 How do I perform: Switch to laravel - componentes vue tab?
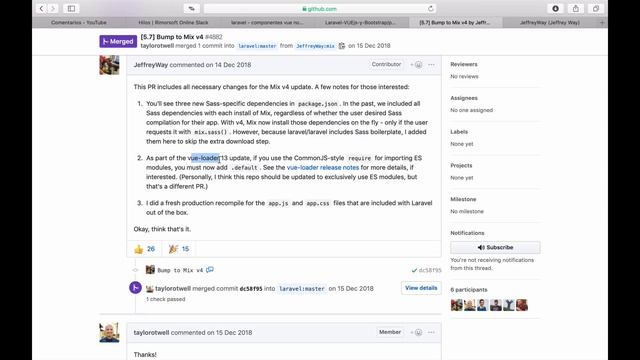coord(267,22)
